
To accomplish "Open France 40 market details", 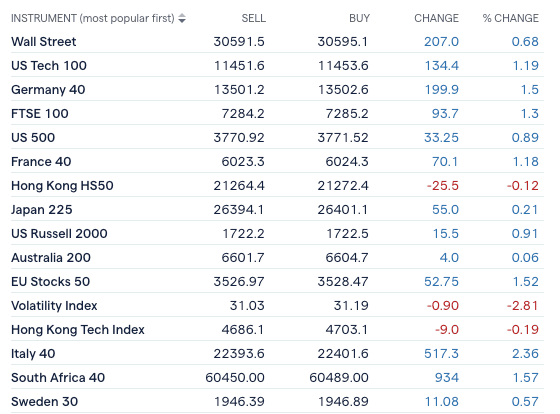I will click(x=41, y=161).
